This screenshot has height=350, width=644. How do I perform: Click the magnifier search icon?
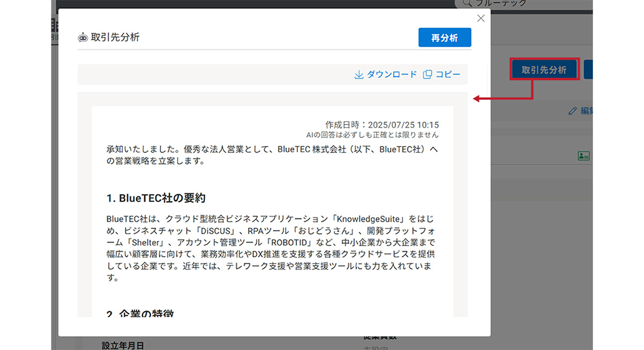pyautogui.click(x=467, y=3)
